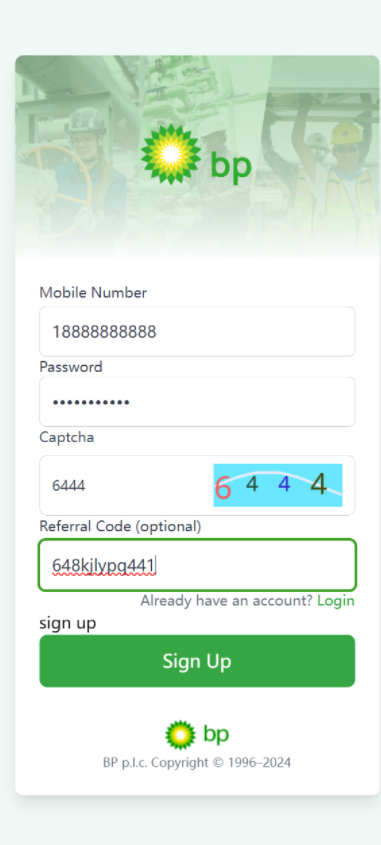This screenshot has width=381, height=845.
Task: Click the Password label text
Action: click(x=71, y=366)
